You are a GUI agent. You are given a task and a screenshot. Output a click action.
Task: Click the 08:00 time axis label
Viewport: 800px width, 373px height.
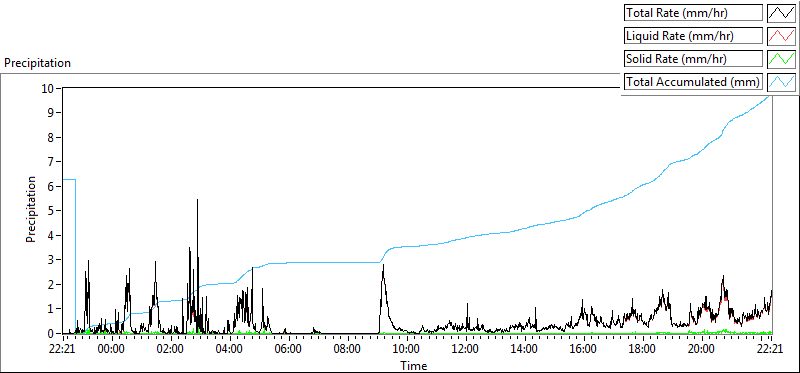tap(348, 350)
